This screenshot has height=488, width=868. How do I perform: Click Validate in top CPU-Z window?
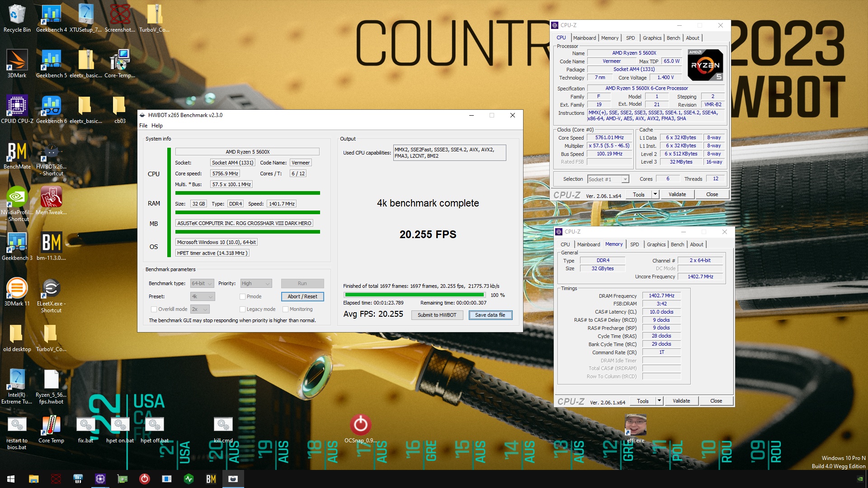pyautogui.click(x=677, y=194)
